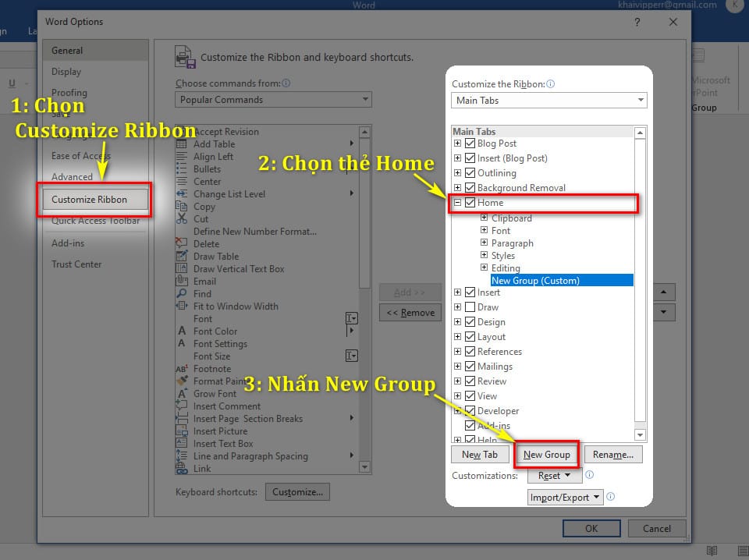
Task: Uncheck the Home tab checkbox
Action: (x=470, y=202)
